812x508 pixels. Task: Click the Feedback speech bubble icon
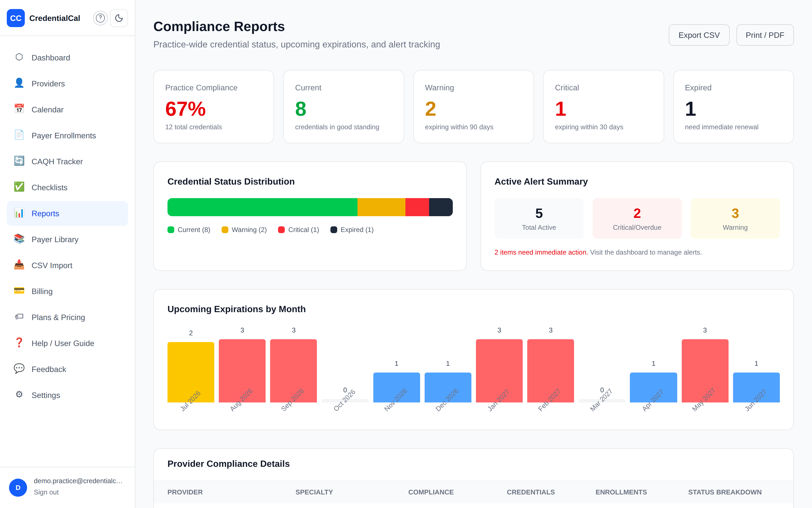click(x=19, y=369)
